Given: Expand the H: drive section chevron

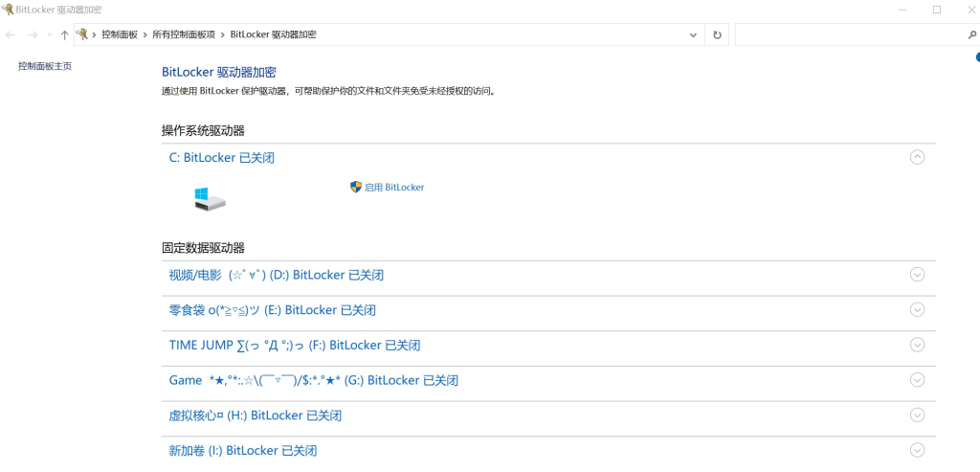Looking at the screenshot, I should click(917, 416).
